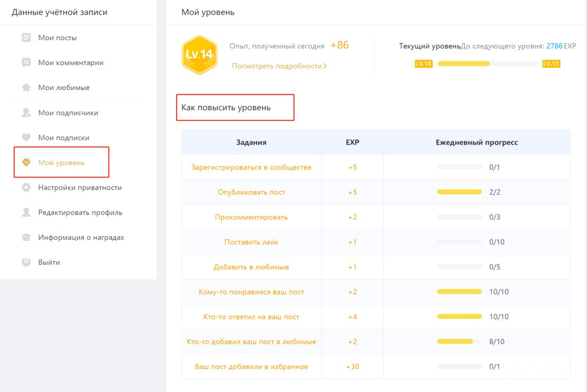The image size is (587, 392).
Task: Click the level progress bar between LV.14 and LV.15
Action: [487, 64]
